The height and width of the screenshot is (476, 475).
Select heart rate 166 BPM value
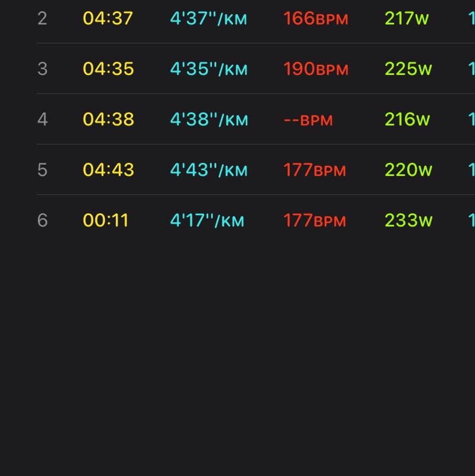coord(315,18)
